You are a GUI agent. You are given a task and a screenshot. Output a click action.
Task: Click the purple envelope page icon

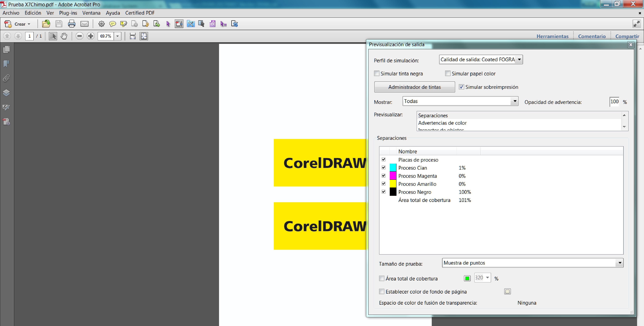coord(213,24)
